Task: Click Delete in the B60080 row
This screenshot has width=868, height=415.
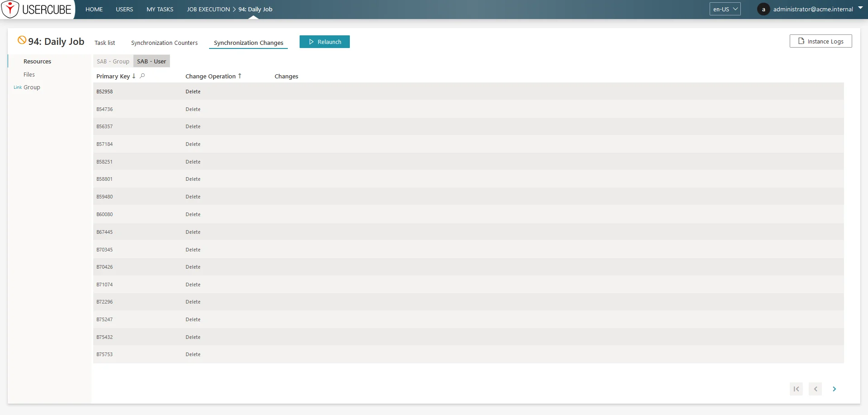Action: click(193, 214)
